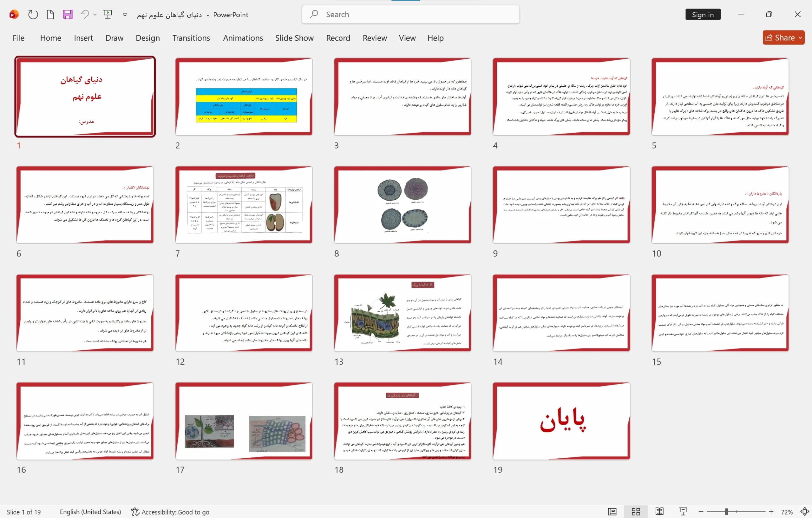Create a new blank presentation icon
The image size is (812, 518).
click(x=50, y=15)
